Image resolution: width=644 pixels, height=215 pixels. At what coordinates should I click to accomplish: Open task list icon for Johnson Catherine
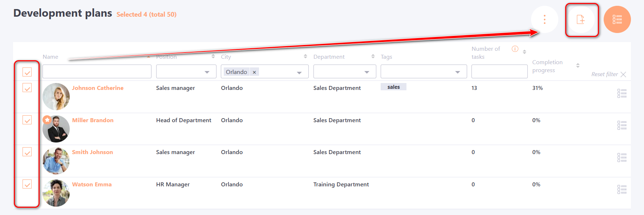point(621,94)
